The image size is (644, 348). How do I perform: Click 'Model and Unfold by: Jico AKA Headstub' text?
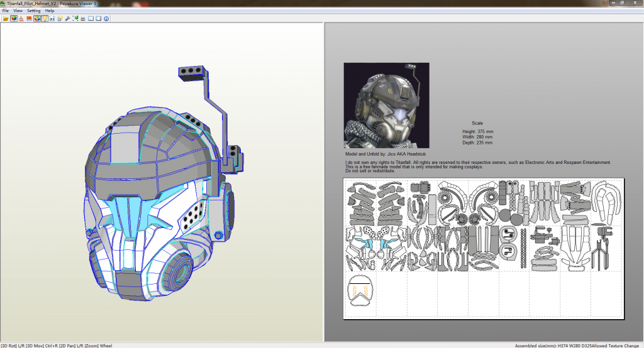(x=386, y=155)
